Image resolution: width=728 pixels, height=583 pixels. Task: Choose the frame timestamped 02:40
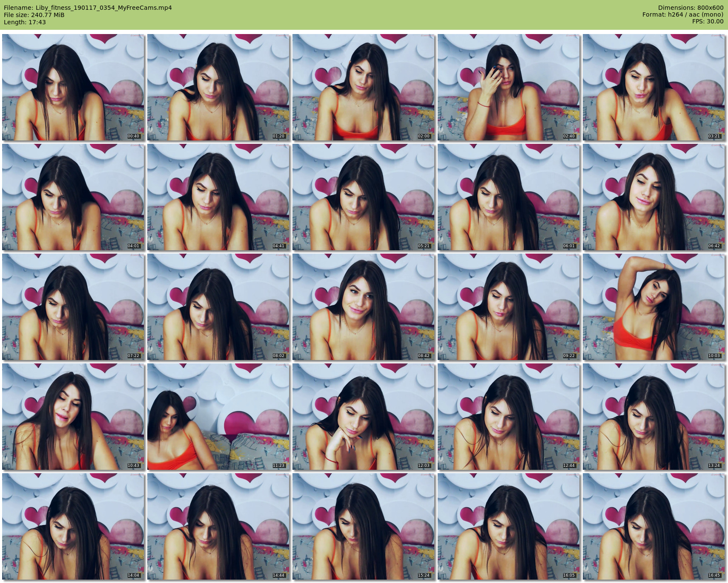pos(509,87)
